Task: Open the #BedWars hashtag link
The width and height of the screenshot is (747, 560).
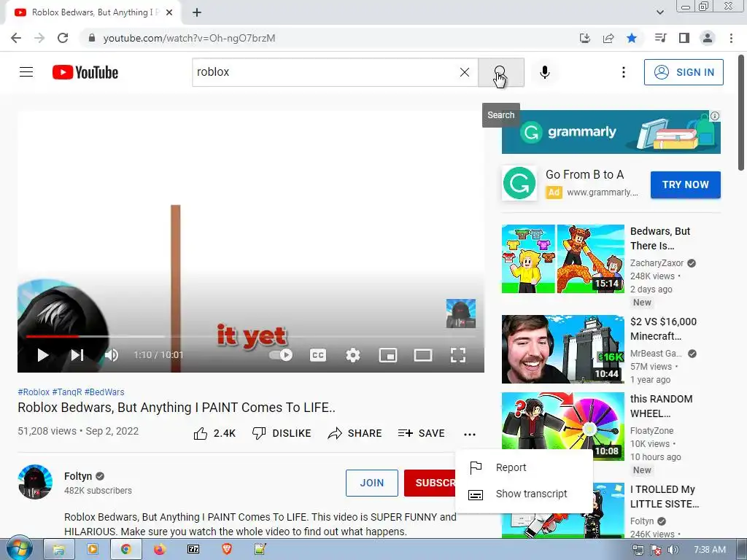Action: 104,392
